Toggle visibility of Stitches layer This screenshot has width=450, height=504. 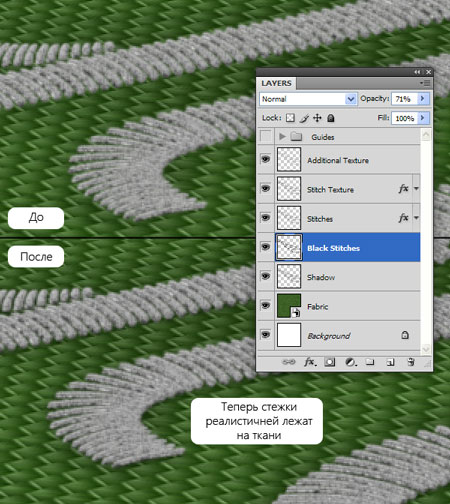265,218
